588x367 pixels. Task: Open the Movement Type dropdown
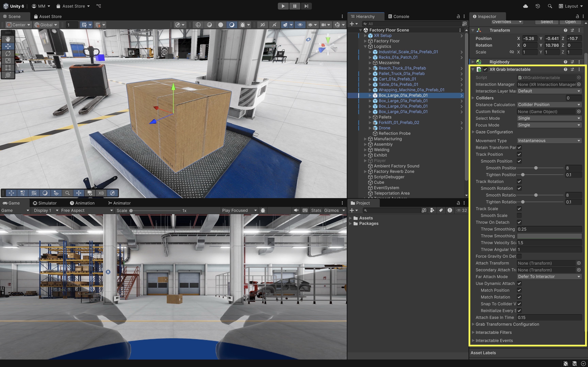(549, 141)
